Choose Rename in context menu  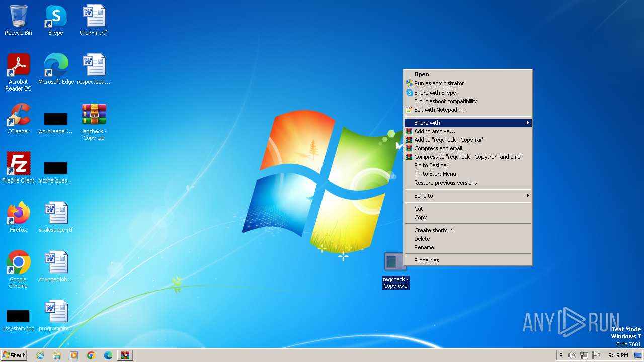click(x=468, y=247)
